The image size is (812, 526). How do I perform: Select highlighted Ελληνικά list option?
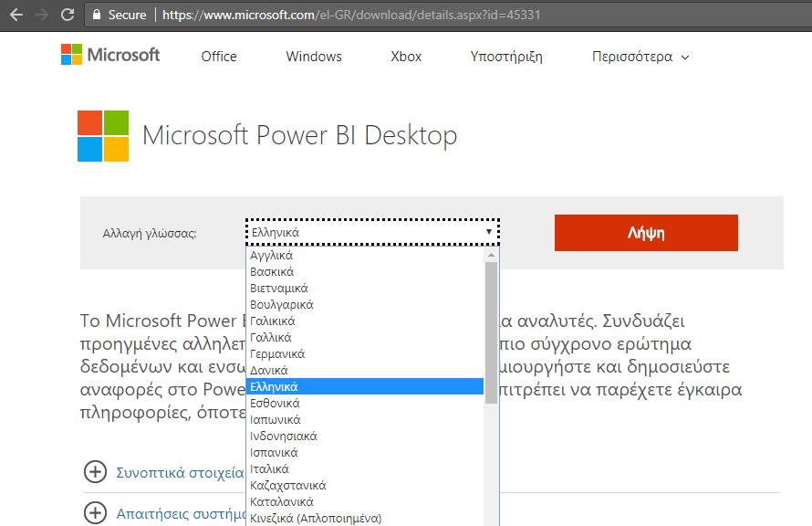click(x=365, y=386)
